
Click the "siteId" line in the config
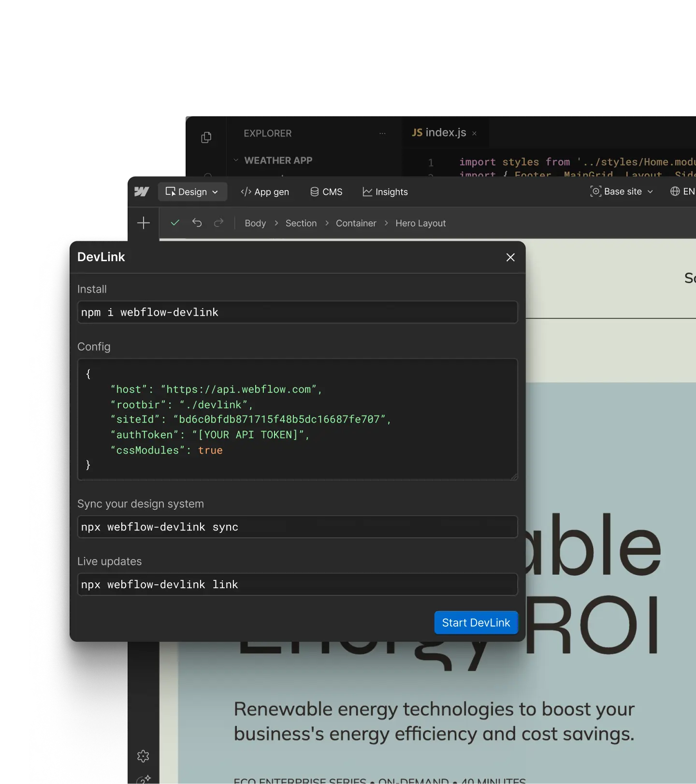250,419
